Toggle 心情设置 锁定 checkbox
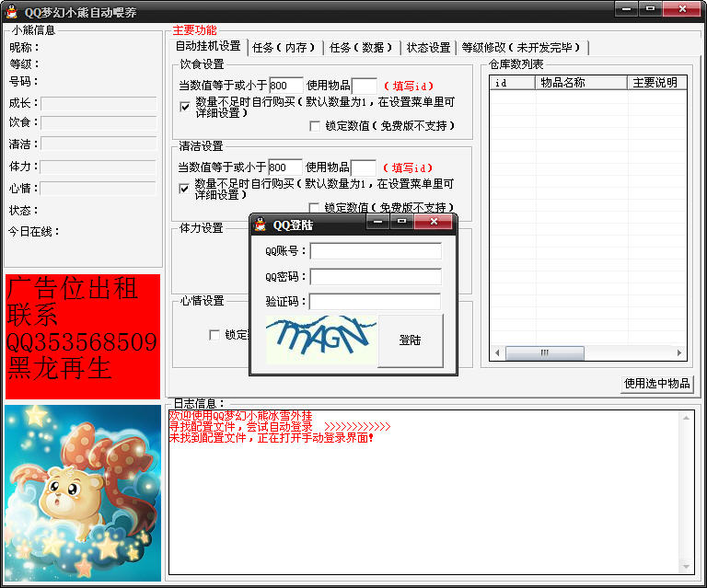The image size is (707, 588). click(x=214, y=335)
